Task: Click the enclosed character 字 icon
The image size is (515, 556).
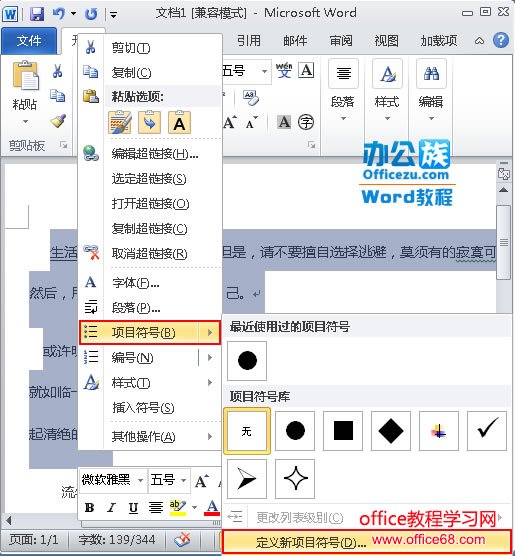Action: coord(306,122)
